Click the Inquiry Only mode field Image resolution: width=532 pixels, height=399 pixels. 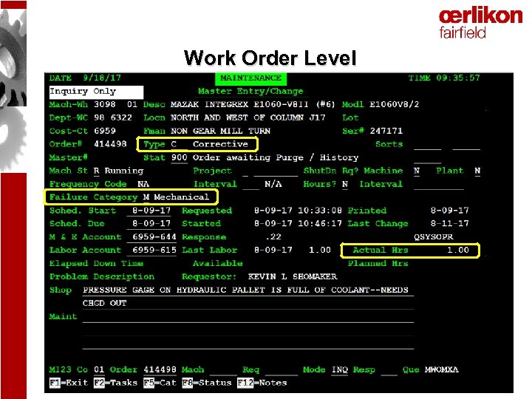tap(96, 92)
